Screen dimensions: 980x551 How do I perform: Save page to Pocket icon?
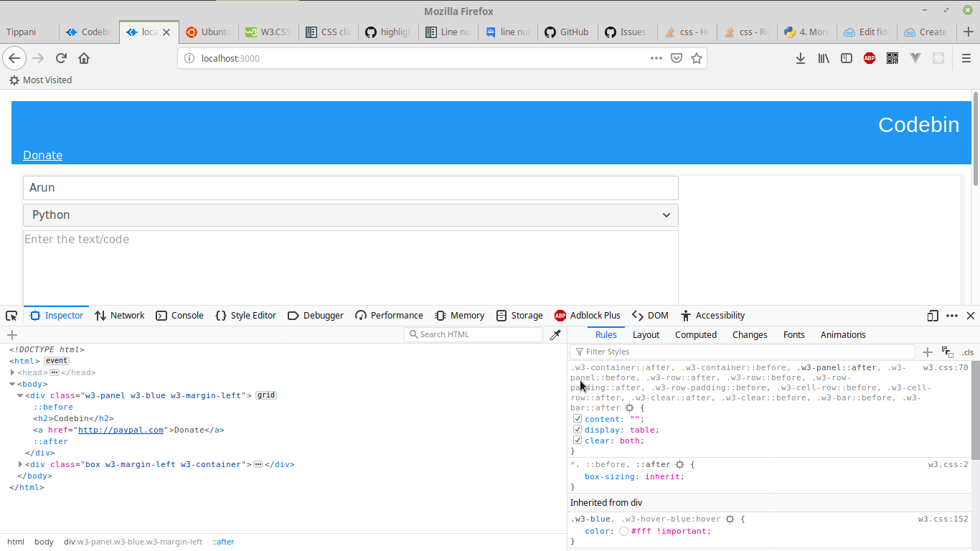(x=676, y=58)
